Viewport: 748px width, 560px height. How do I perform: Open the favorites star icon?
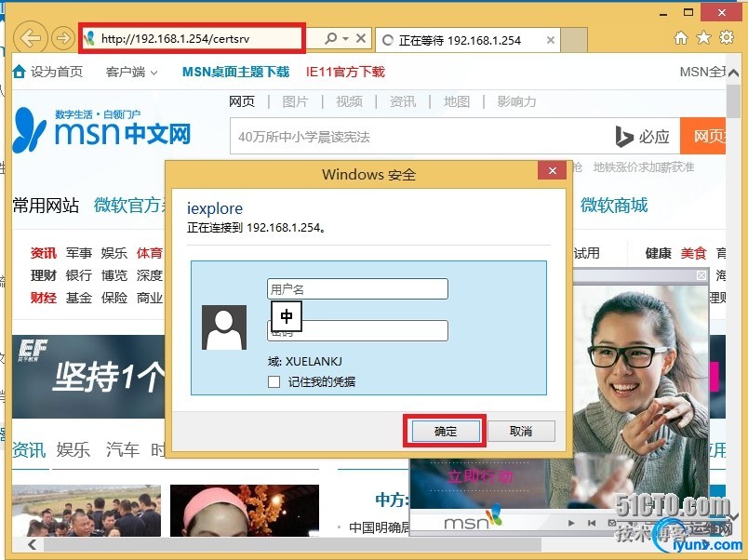point(703,38)
